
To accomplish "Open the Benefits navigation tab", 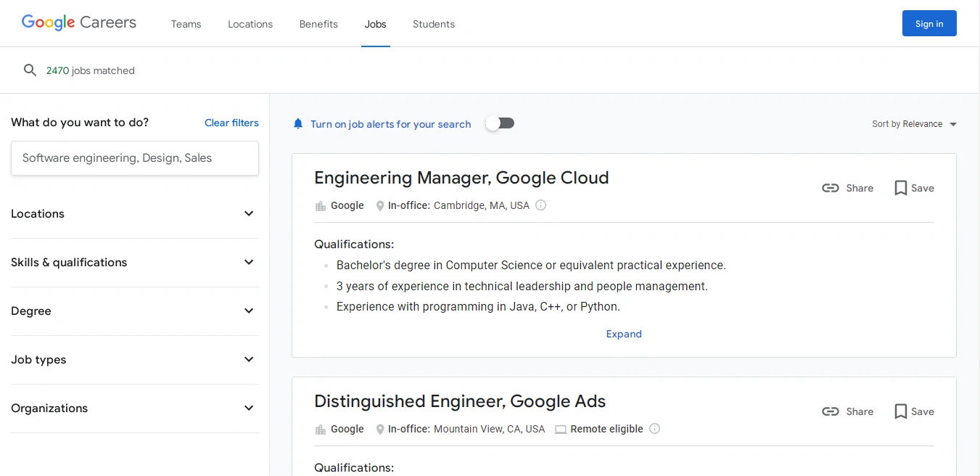I will pyautogui.click(x=318, y=24).
